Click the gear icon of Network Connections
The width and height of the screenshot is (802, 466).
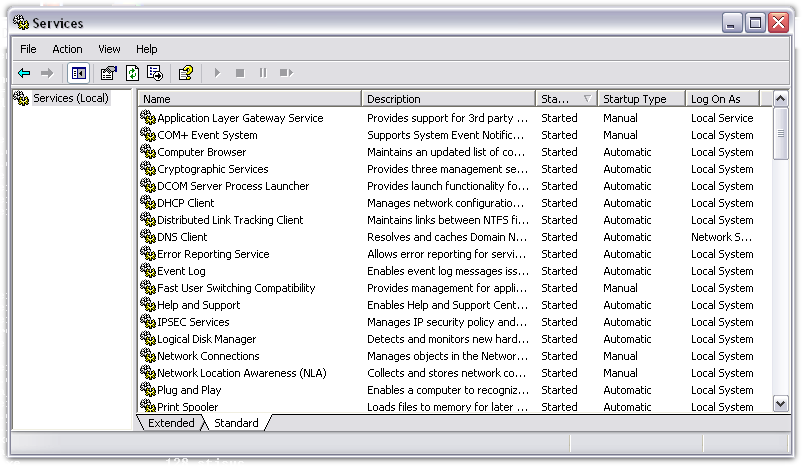click(x=148, y=356)
